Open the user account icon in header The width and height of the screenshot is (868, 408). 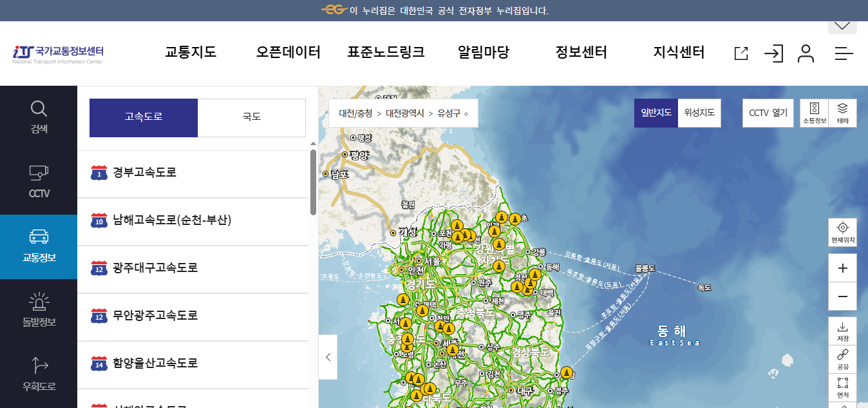[x=806, y=53]
